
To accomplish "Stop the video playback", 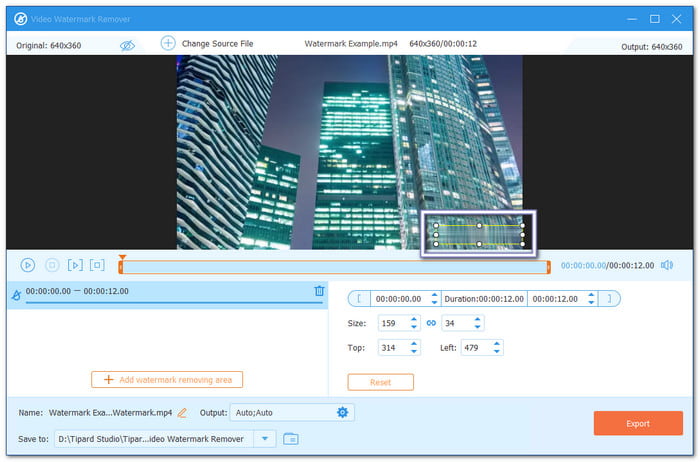I will pos(52,265).
